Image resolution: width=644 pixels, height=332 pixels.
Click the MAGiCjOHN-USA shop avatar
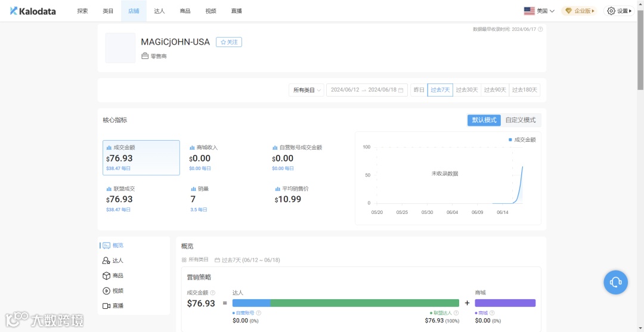click(x=120, y=48)
